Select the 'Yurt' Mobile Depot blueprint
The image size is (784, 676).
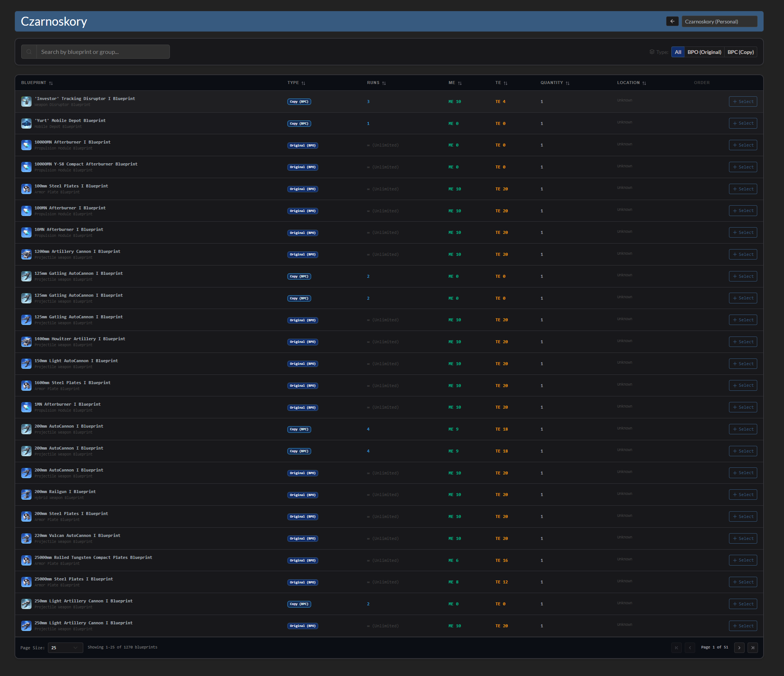[743, 123]
